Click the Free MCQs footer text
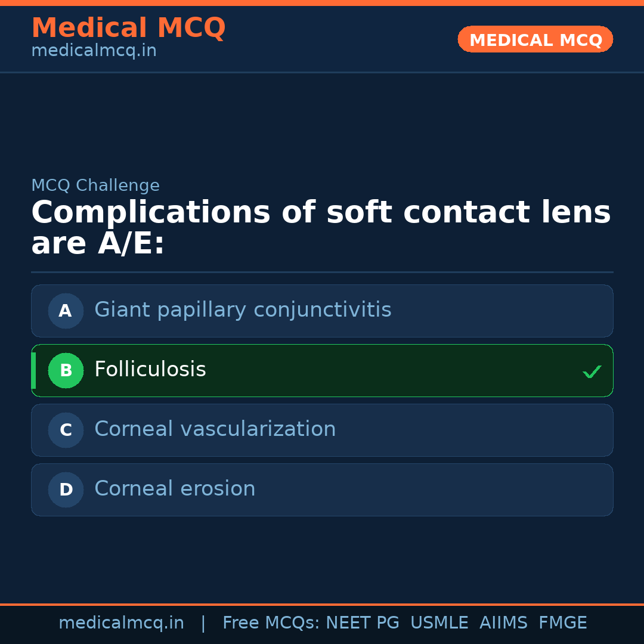The height and width of the screenshot is (644, 644). pos(271,623)
